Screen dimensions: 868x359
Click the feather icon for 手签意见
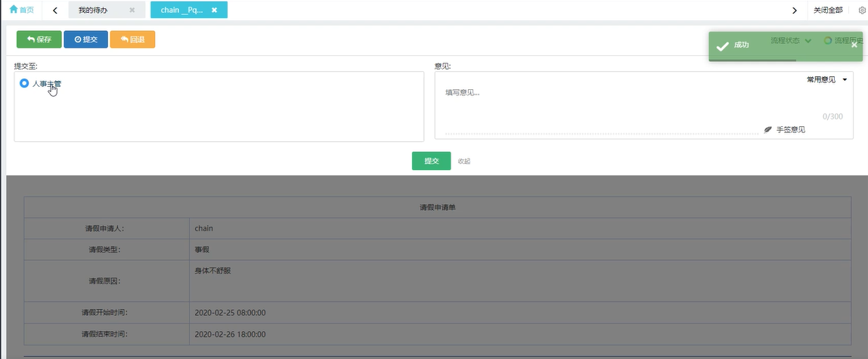[768, 130]
